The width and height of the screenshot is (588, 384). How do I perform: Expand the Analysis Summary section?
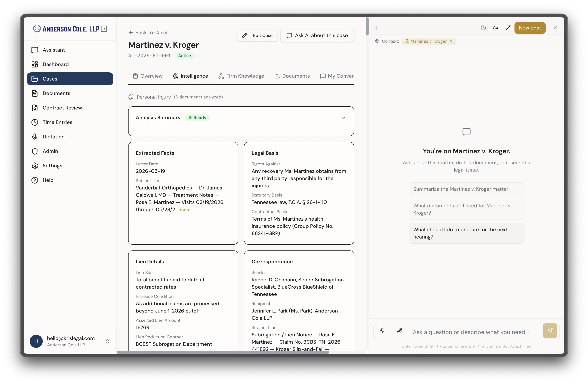(x=343, y=118)
